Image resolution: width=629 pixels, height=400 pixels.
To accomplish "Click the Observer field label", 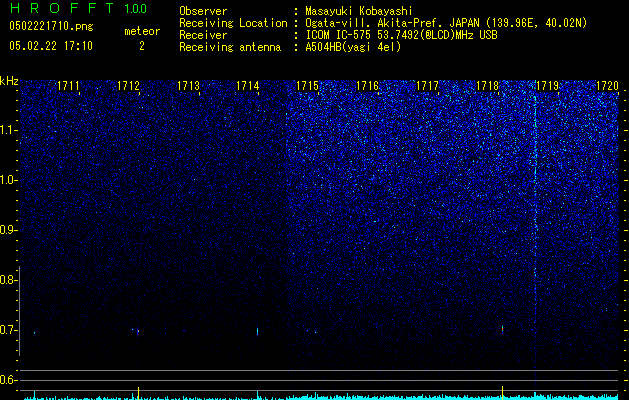I will click(x=203, y=11).
